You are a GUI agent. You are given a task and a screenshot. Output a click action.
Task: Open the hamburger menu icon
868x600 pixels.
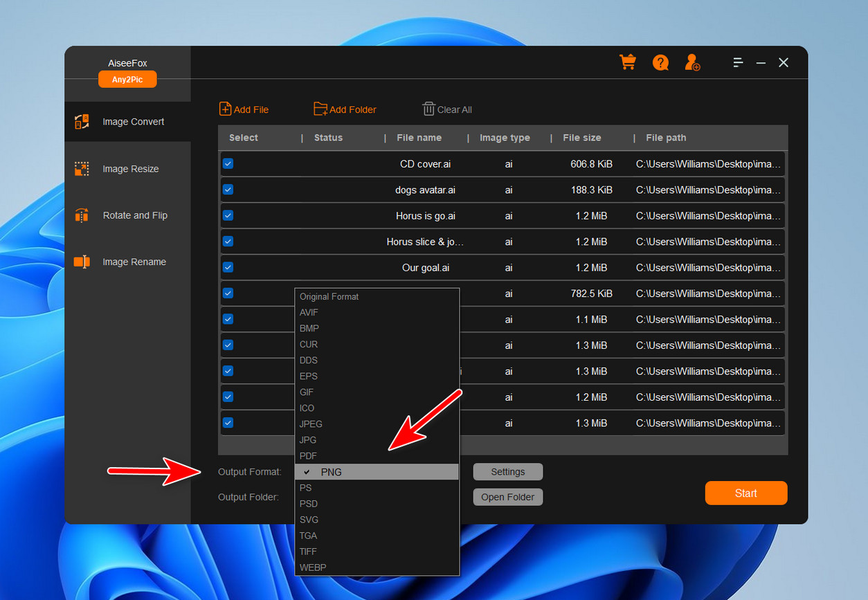coord(738,62)
